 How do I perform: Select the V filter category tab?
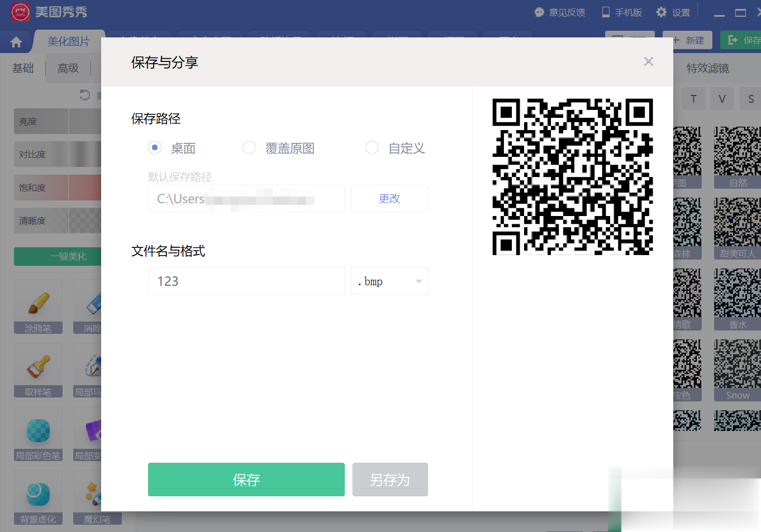(722, 99)
